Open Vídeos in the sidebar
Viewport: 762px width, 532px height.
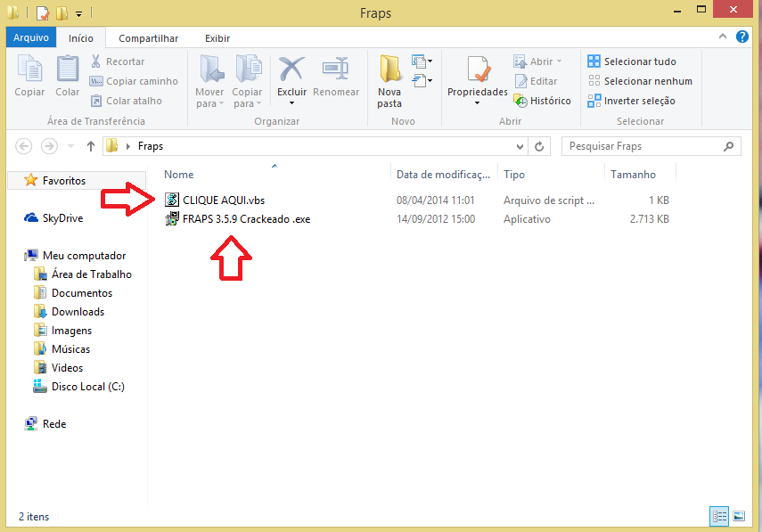point(58,368)
